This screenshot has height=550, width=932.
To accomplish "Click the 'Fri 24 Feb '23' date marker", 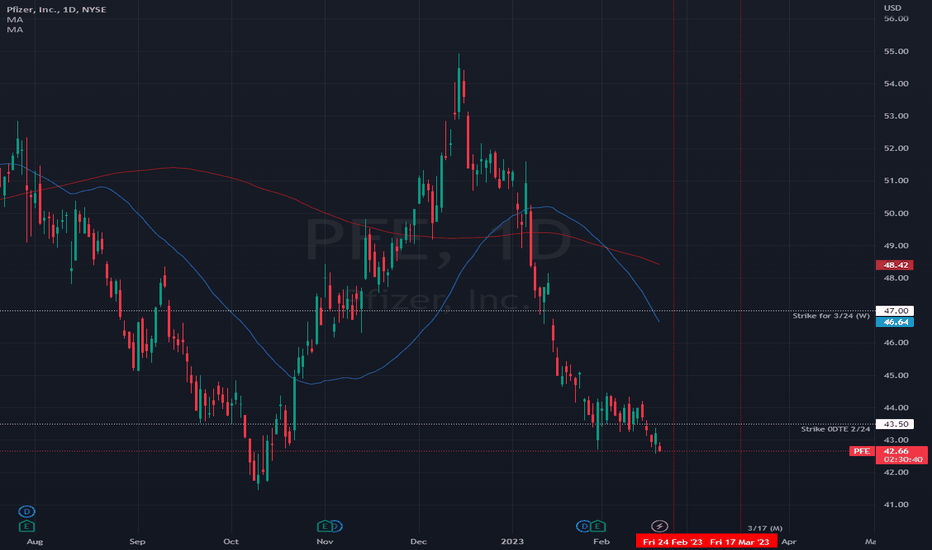I will point(672,542).
